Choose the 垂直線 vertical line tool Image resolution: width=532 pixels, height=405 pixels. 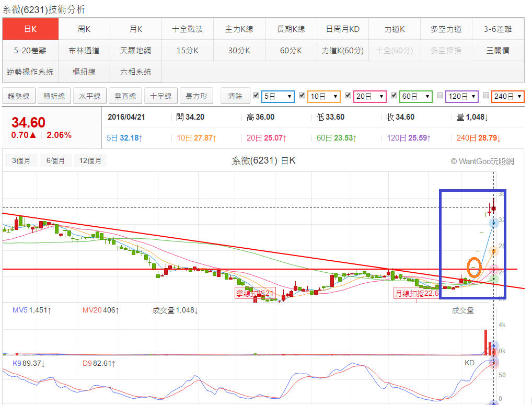(125, 96)
